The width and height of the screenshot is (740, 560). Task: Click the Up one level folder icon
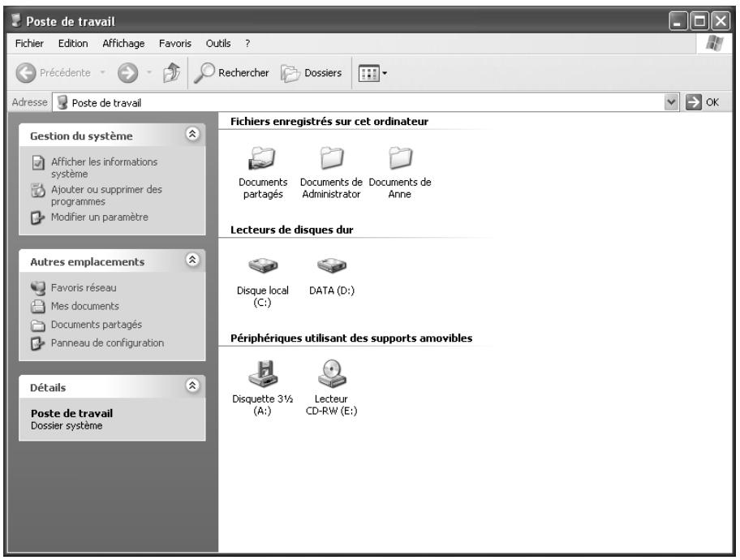[x=171, y=73]
